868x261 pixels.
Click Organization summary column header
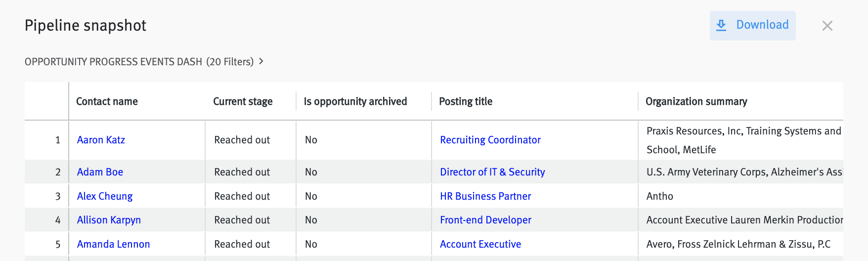click(696, 101)
